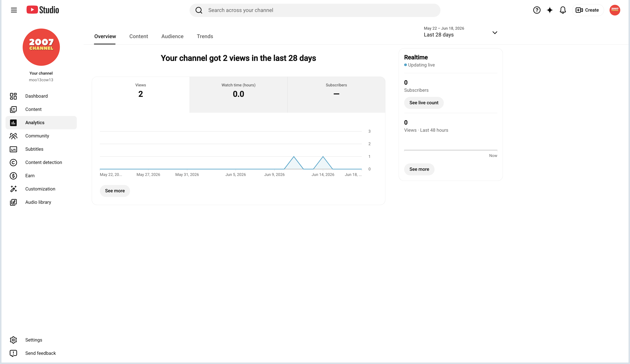Click the Content video icon in sidebar
The image size is (630, 364).
point(13,109)
